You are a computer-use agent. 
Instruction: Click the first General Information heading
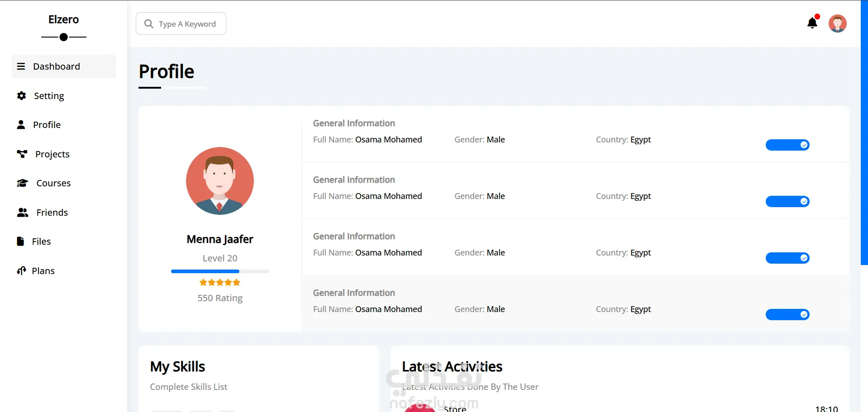[354, 123]
